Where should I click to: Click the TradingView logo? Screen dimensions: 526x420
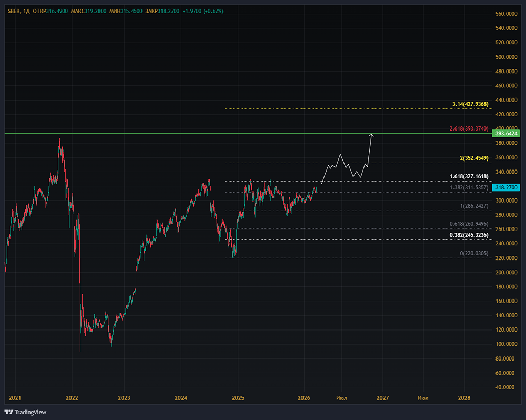pyautogui.click(x=25, y=412)
